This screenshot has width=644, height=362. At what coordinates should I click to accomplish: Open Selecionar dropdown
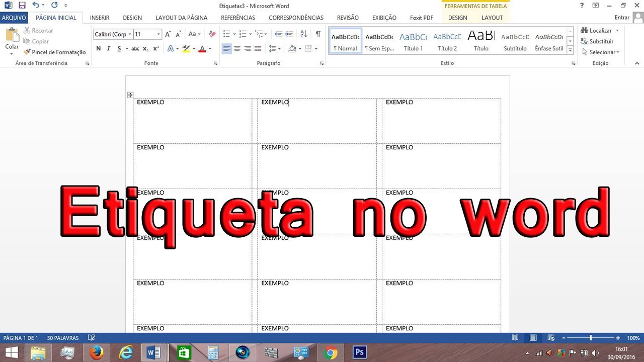pos(600,52)
